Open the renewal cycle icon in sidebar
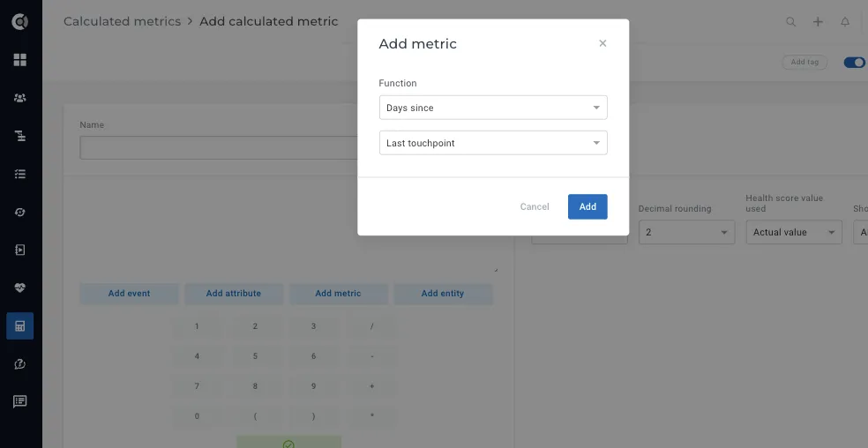 [x=20, y=212]
